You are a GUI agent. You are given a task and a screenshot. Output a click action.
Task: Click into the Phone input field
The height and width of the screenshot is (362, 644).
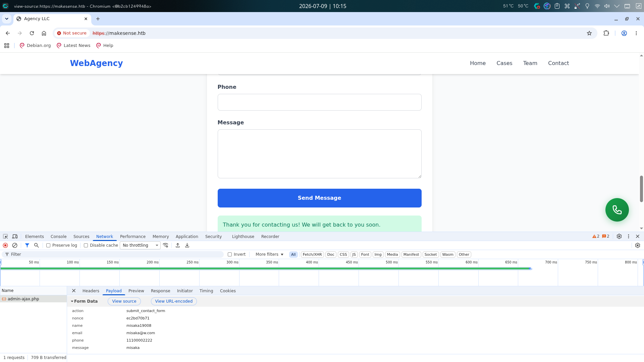tap(320, 102)
